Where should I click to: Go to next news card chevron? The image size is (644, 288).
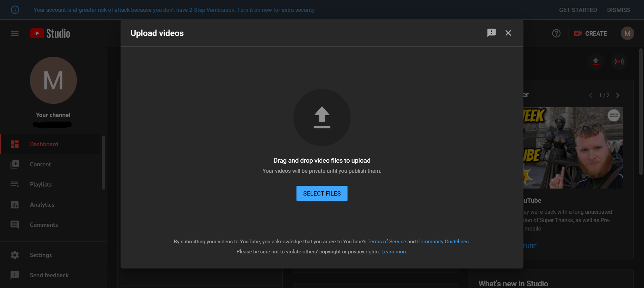coord(618,95)
